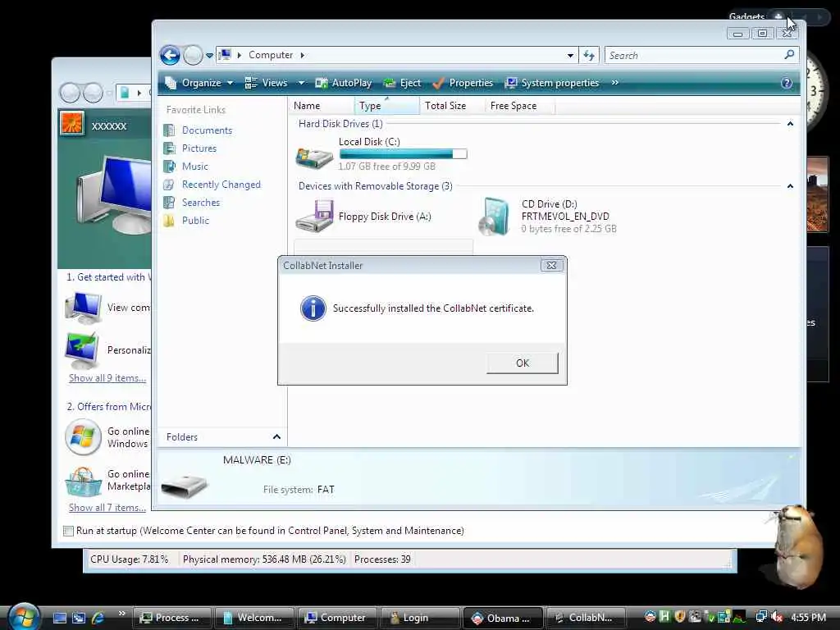Refresh the Computer window address bar
Image resolution: width=840 pixels, height=630 pixels.
[x=589, y=55]
